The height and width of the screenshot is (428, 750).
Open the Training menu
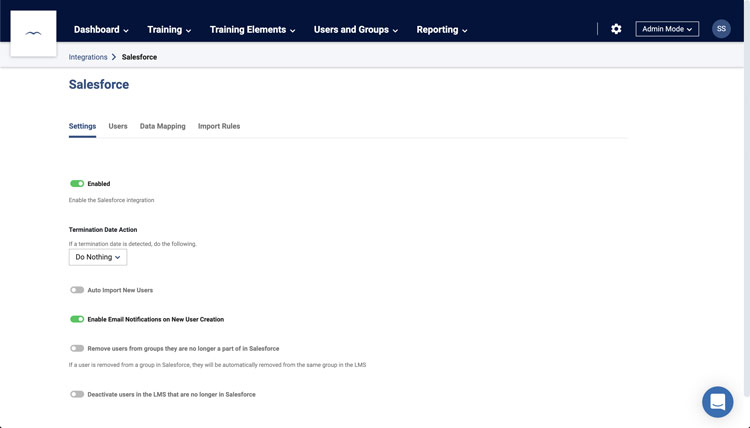click(170, 30)
